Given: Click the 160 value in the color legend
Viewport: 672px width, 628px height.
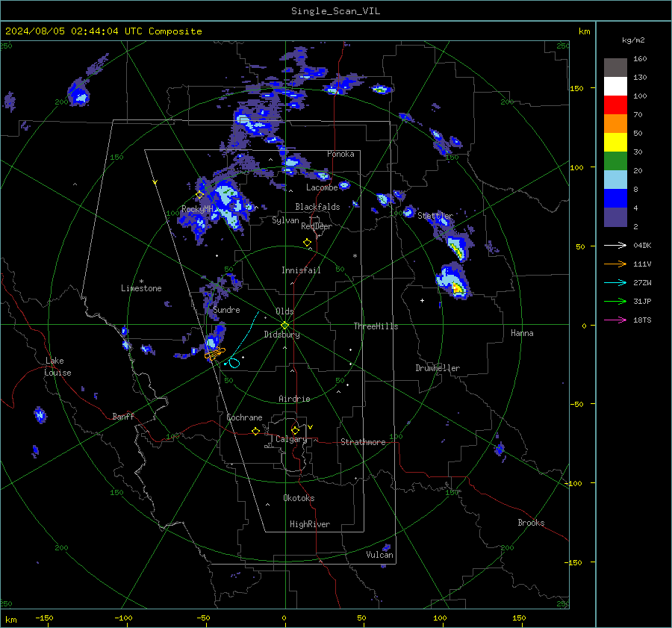Looking at the screenshot, I should point(640,59).
